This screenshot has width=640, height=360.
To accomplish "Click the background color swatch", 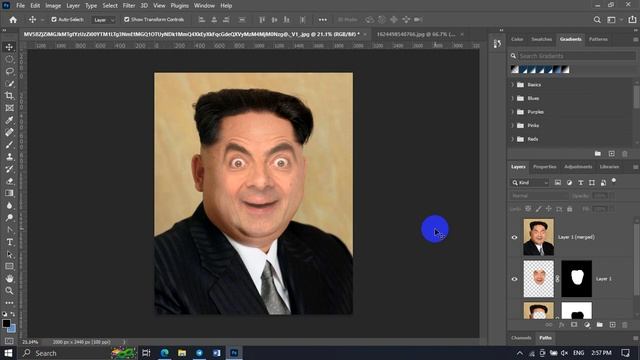I will click(12, 329).
